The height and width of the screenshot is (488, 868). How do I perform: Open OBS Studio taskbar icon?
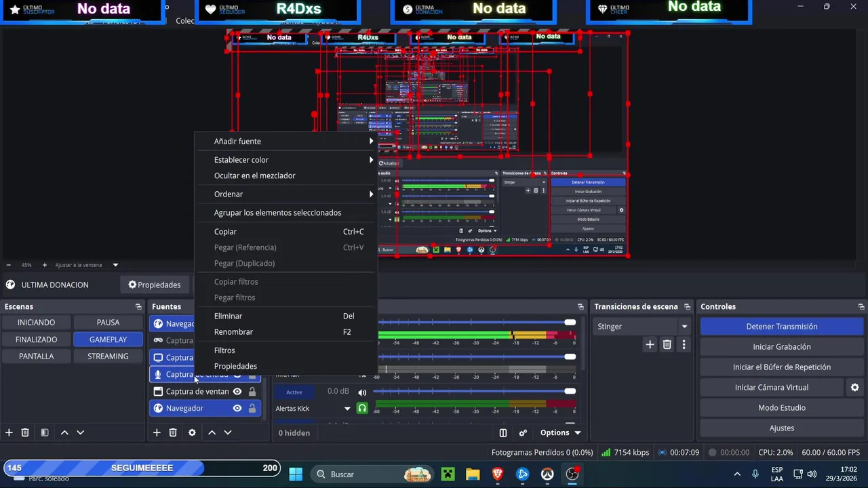click(x=572, y=474)
